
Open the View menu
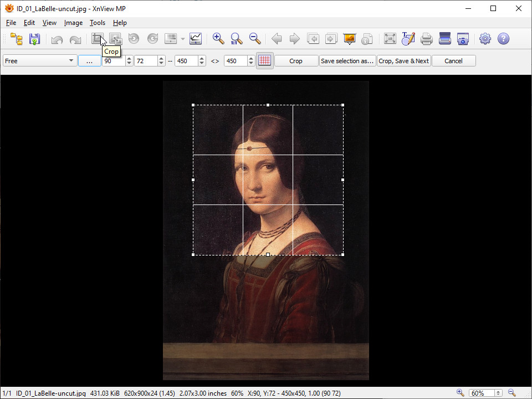click(x=49, y=23)
